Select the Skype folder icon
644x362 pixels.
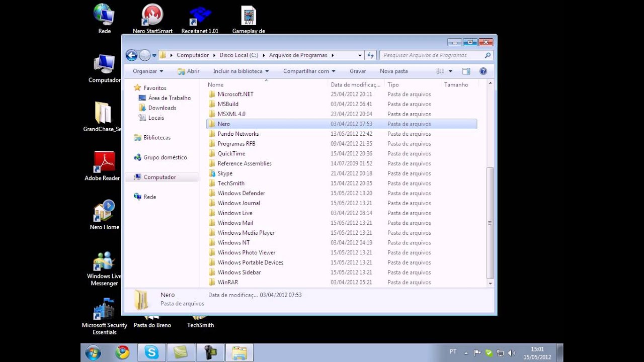[x=212, y=173]
